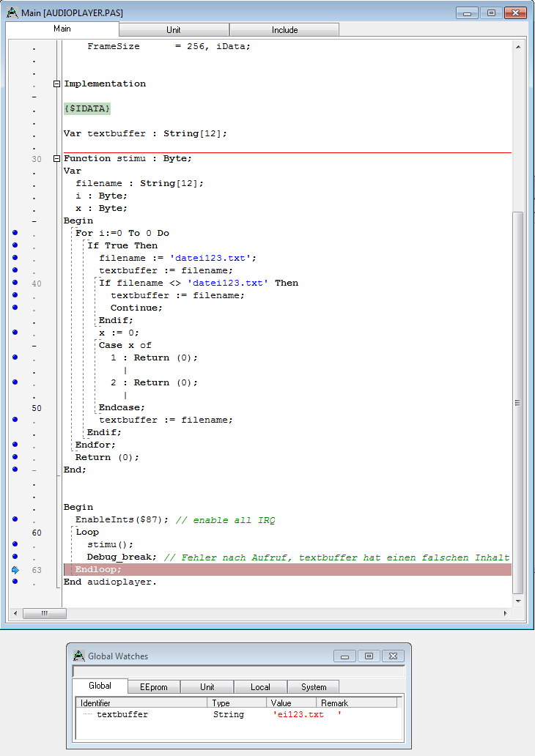Click Remark column header in watches
Image resolution: width=535 pixels, height=756 pixels.
(356, 703)
